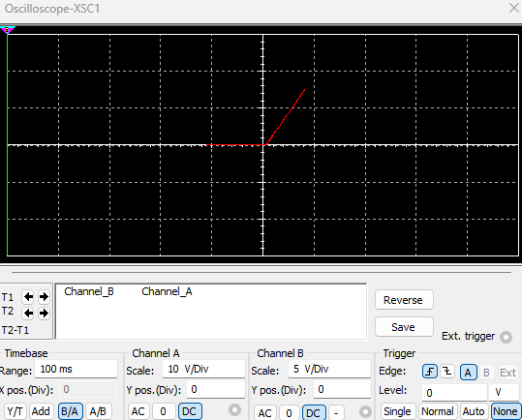Open the trigger level unit V dropdown
Screen dimensions: 522x420
pyautogui.click(x=504, y=393)
